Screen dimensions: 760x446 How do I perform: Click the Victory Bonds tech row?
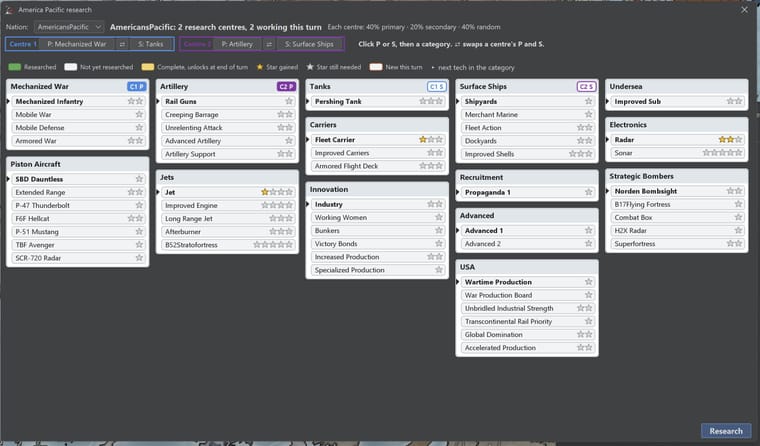tap(377, 243)
